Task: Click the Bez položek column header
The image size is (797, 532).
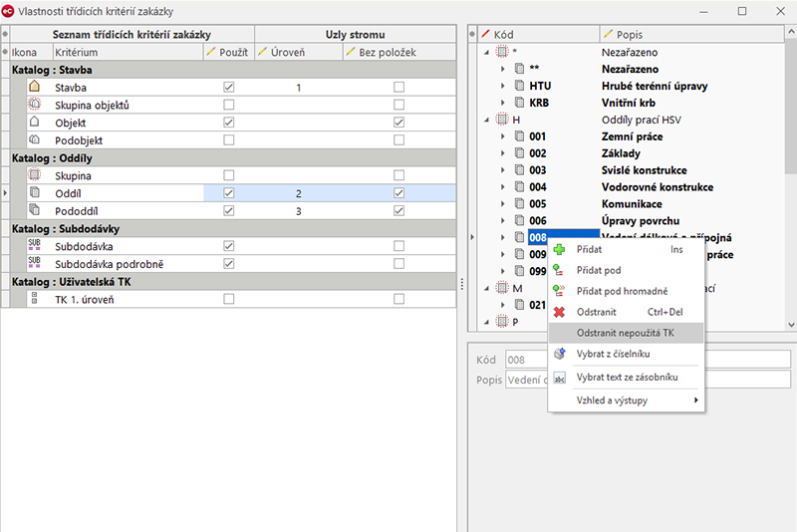Action: coord(399,52)
